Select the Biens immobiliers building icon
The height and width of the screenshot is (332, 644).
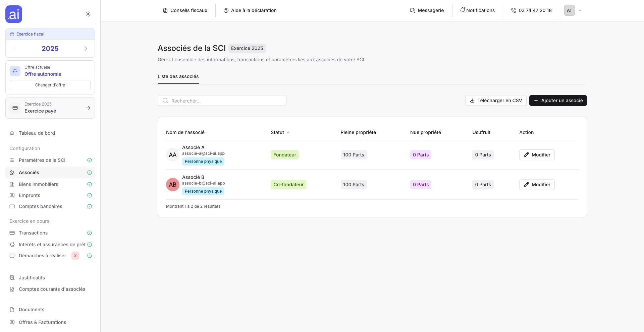coord(12,184)
